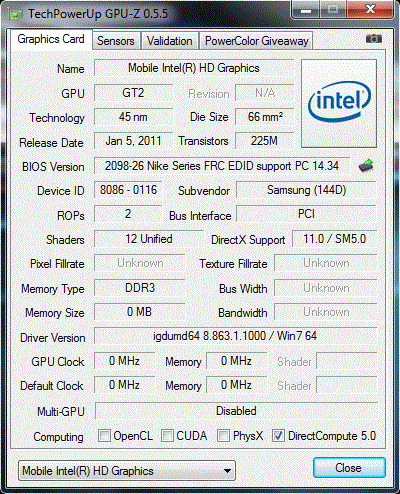Click the ROPs field showing 2
The width and height of the screenshot is (400, 494).
pyautogui.click(x=128, y=214)
